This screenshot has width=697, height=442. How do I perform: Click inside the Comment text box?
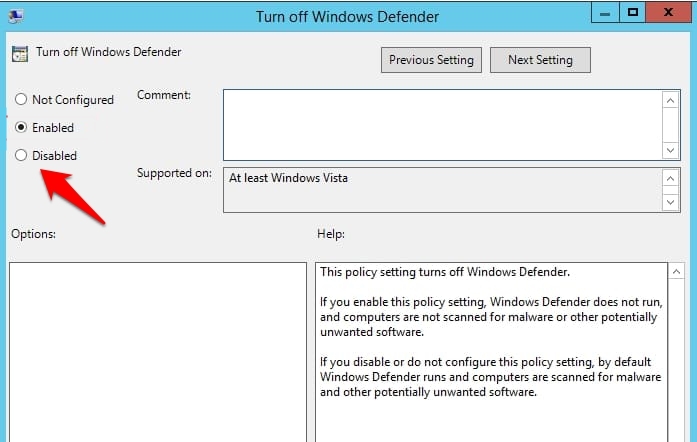[442, 125]
